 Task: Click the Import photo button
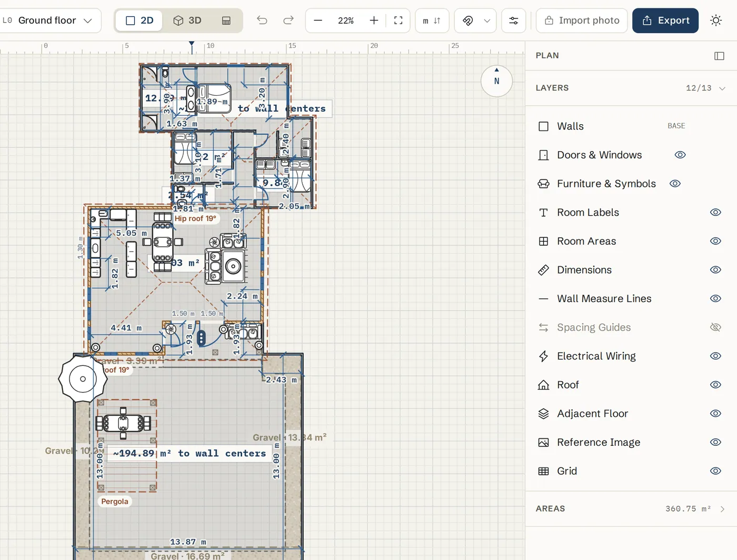pyautogui.click(x=582, y=21)
